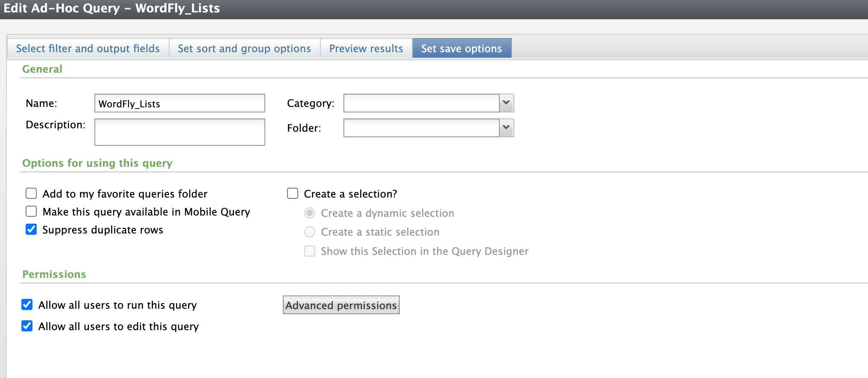Expand the Category dropdown arrow
Viewport: 868px width, 378px height.
(x=506, y=103)
